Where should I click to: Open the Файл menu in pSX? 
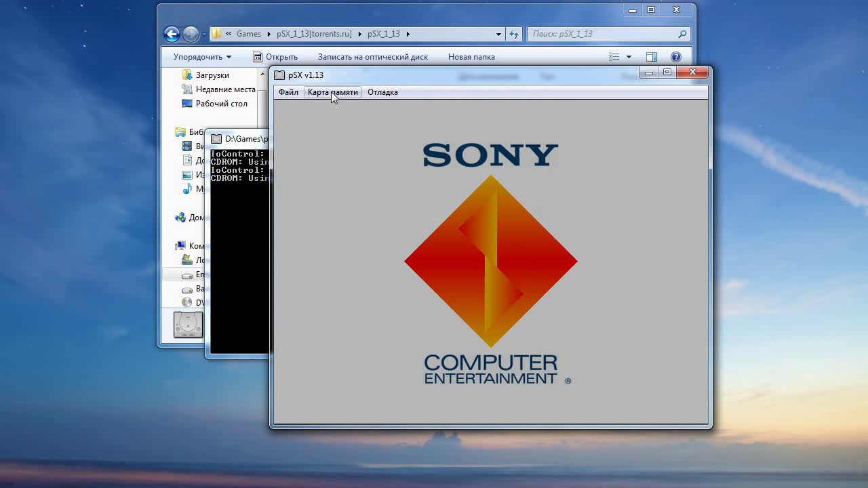coord(288,92)
